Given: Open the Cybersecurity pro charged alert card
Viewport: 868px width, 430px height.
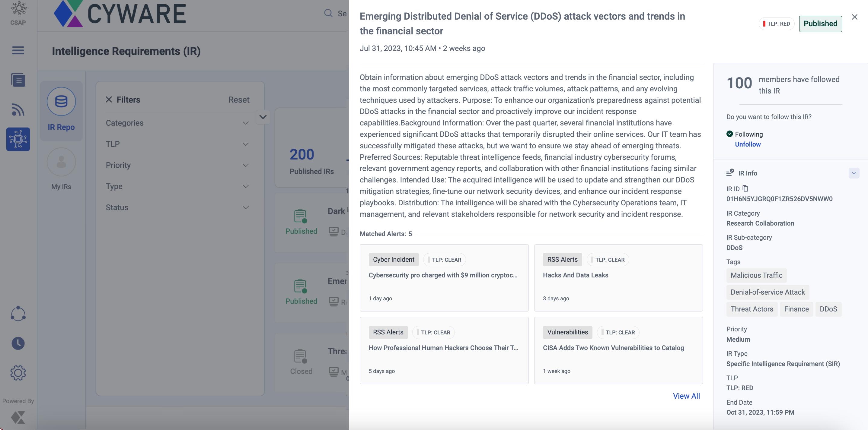Looking at the screenshot, I should [444, 278].
